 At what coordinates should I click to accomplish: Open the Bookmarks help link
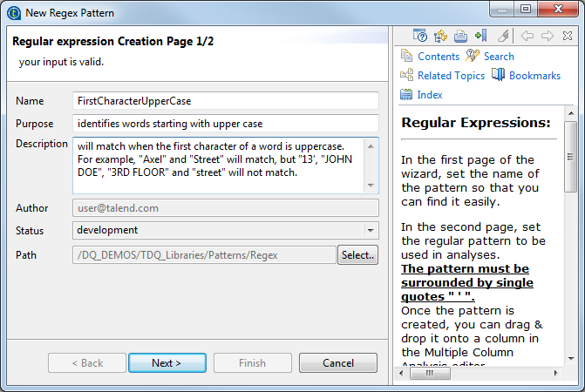[x=534, y=76]
